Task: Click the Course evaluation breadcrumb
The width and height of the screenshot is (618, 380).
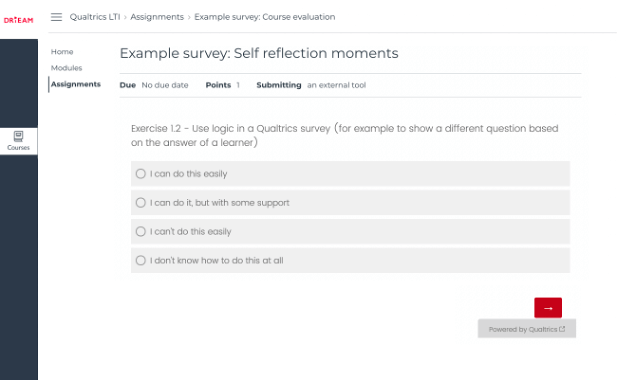Action: point(264,17)
